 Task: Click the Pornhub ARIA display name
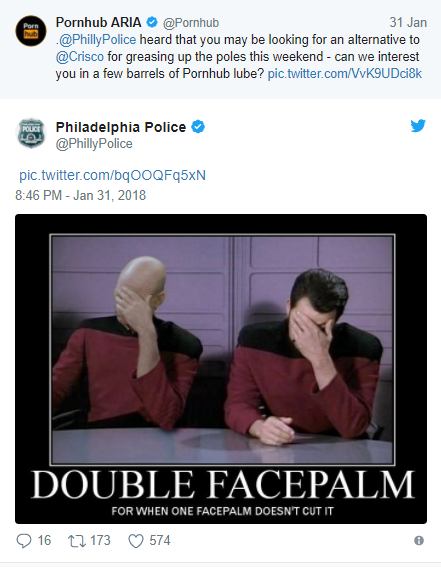(98, 22)
